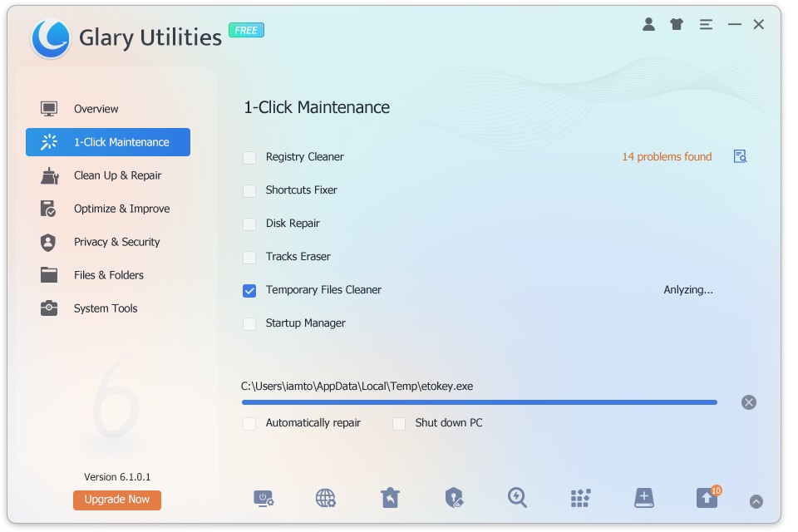
Task: Click the shield with eraser privacy icon
Action: coord(454,498)
